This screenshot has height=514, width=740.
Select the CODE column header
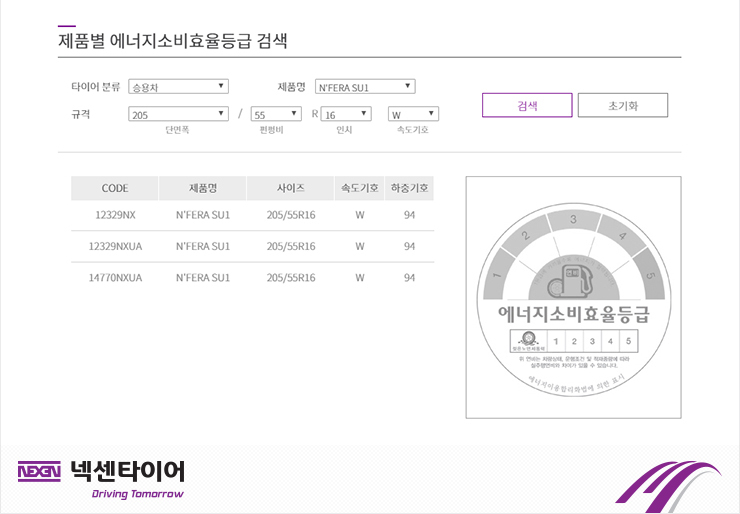pos(115,188)
